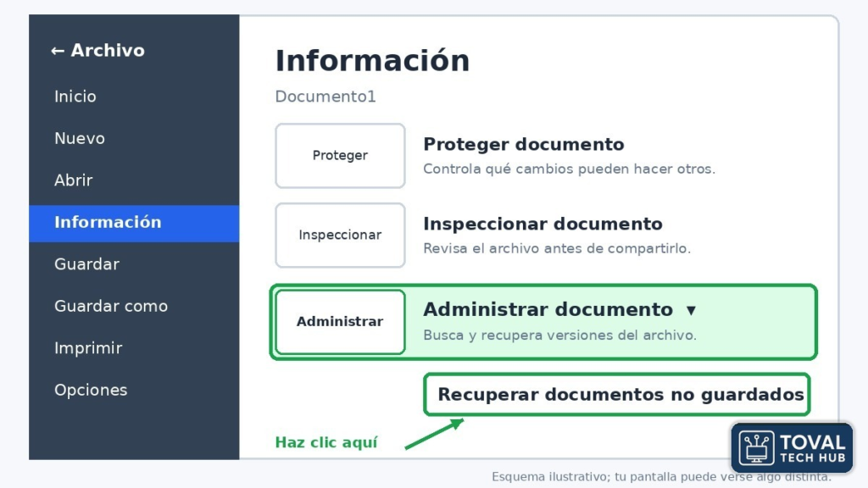Select the Información sidebar item
The width and height of the screenshot is (868, 488).
(x=134, y=223)
